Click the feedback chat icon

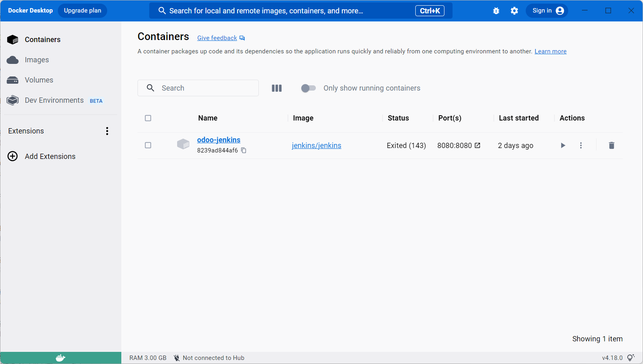click(242, 38)
